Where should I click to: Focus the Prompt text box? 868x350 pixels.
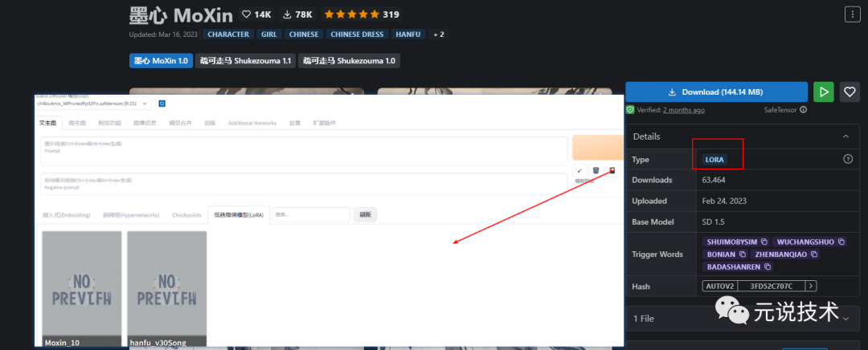pyautogui.click(x=304, y=151)
